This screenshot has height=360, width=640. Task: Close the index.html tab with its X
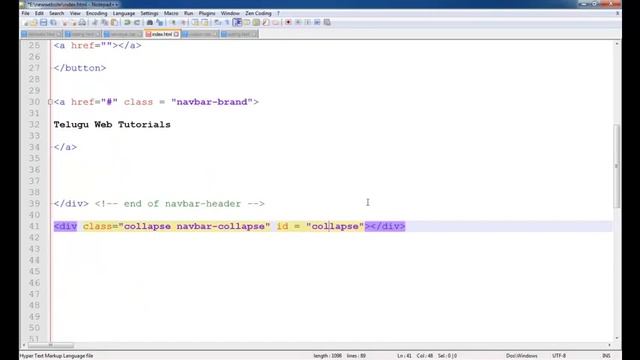click(x=176, y=34)
